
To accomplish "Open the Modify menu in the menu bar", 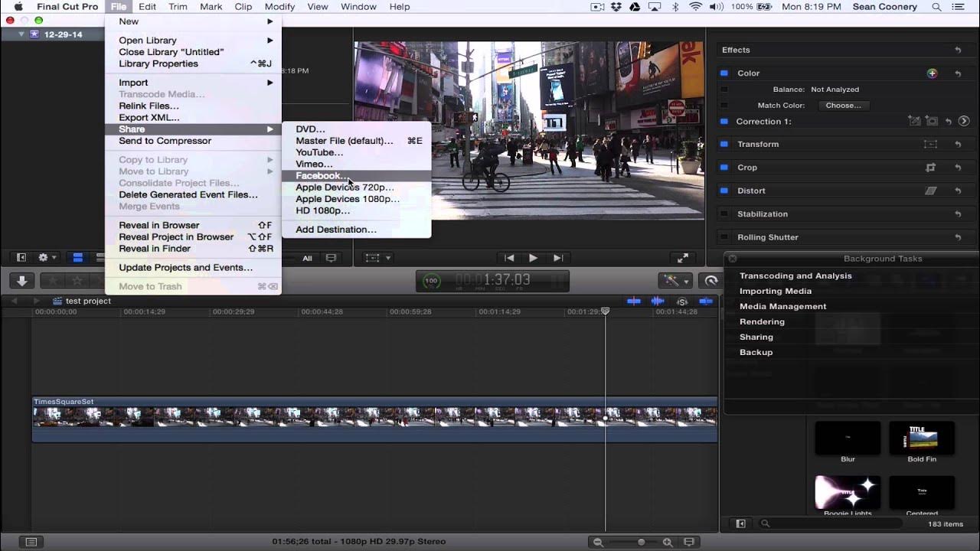I will 279,7.
